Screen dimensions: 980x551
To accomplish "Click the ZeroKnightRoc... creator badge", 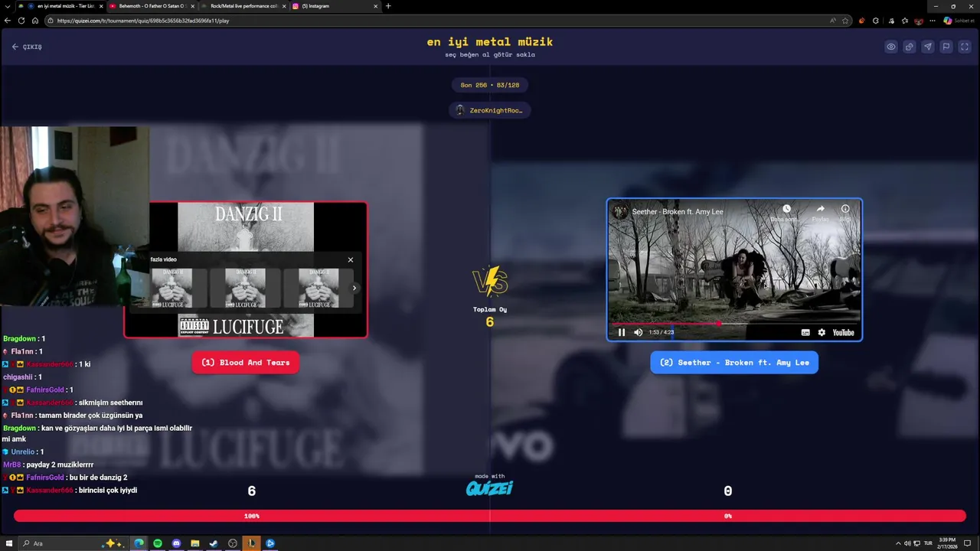I will click(x=490, y=110).
